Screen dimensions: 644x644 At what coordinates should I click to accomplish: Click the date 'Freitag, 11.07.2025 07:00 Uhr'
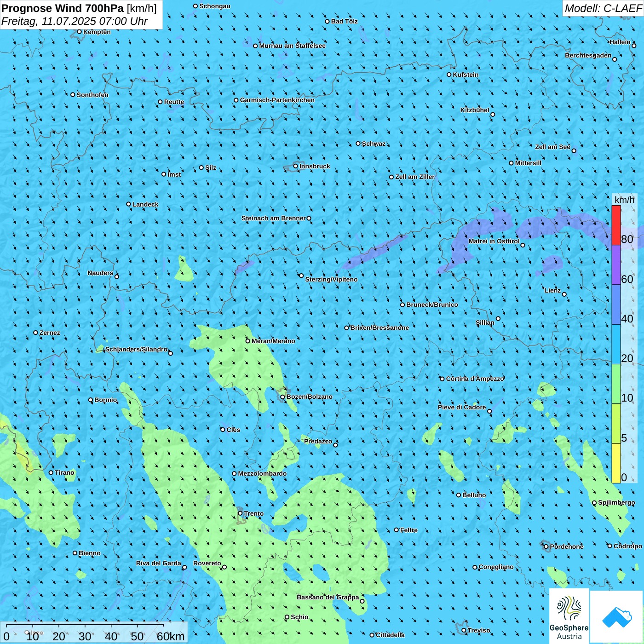coord(75,21)
